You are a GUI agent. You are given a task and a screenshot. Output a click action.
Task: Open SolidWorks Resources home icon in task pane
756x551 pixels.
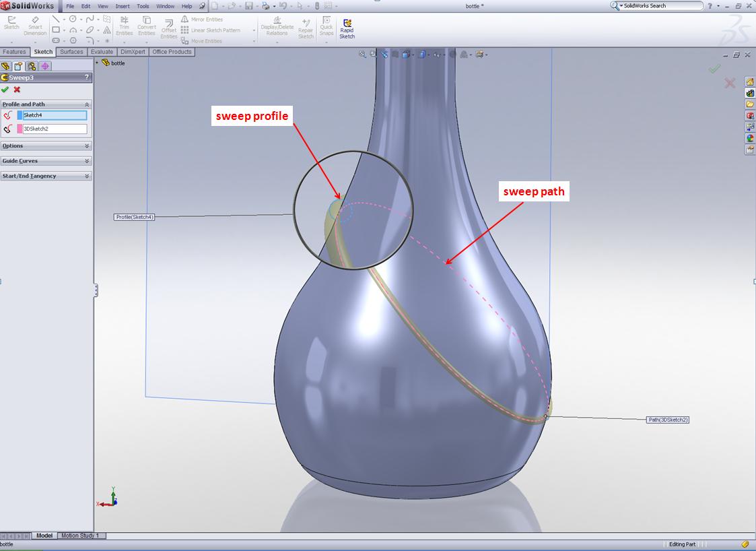(x=750, y=82)
